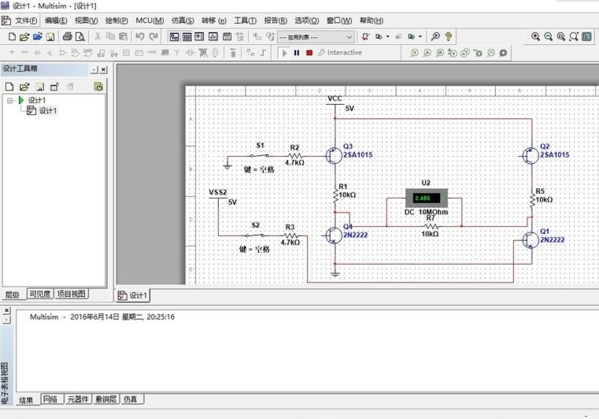Place a current probe
The height and width of the screenshot is (419, 599).
click(427, 53)
